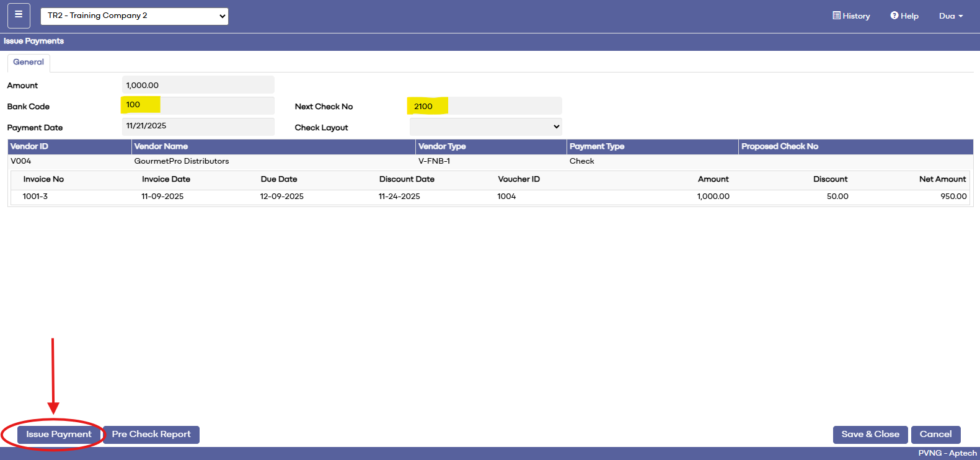Select invoice number 1001-3

[35, 197]
